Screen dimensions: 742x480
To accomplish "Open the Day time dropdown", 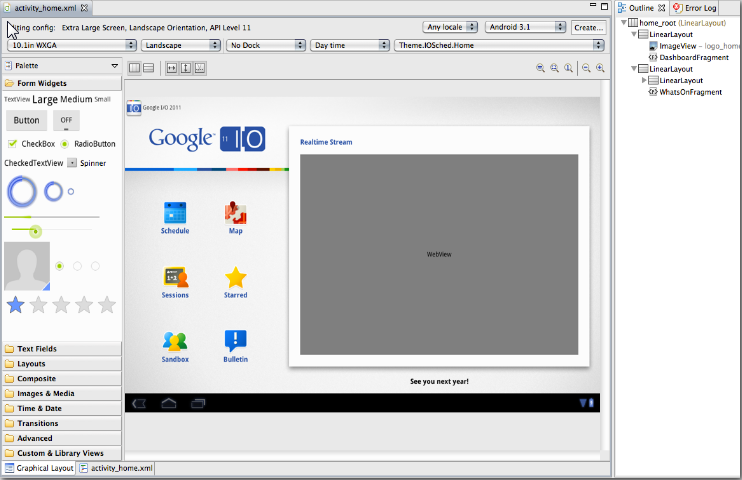I will point(350,45).
